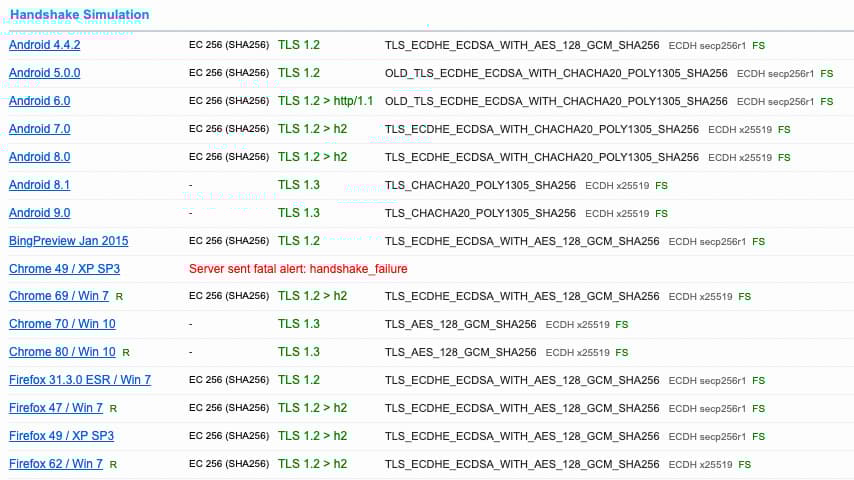Click the TLS 1.2 > h2 protocol for Firefox 49
The width and height of the screenshot is (854, 480).
(313, 436)
